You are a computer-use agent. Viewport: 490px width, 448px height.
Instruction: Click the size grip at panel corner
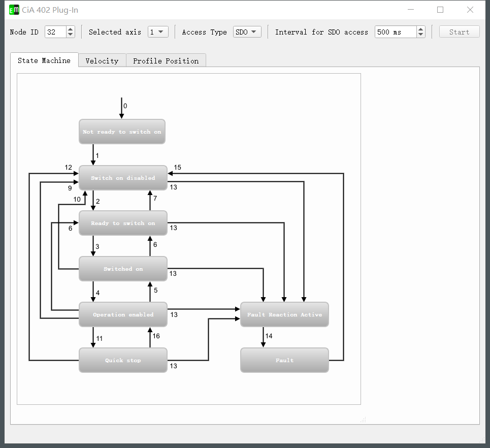363,420
